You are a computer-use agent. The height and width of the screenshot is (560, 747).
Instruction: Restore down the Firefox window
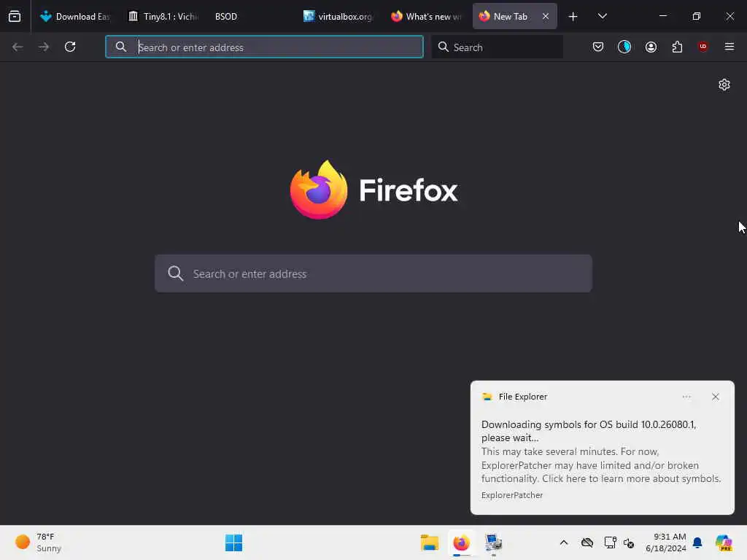[696, 16]
